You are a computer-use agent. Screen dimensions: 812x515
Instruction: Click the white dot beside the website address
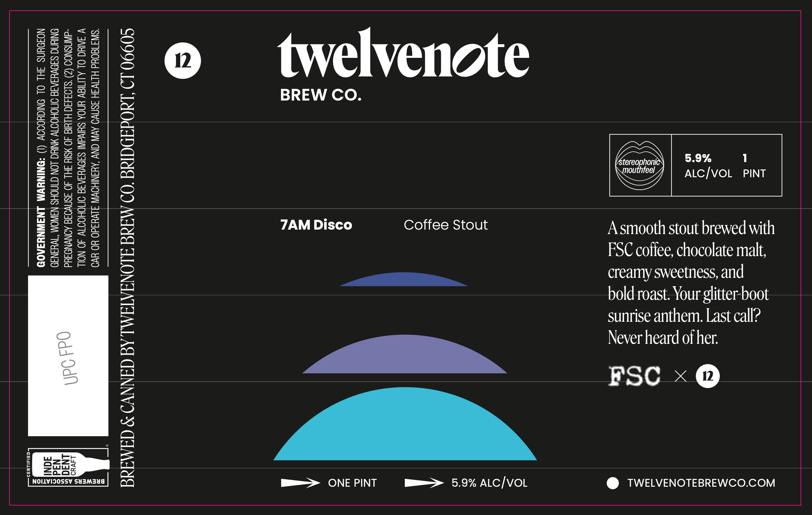612,483
